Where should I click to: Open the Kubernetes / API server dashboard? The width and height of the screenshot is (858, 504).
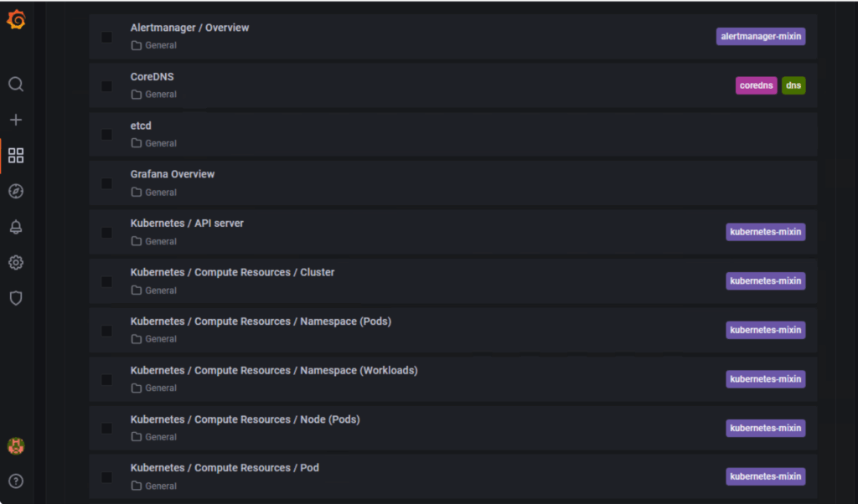187,224
